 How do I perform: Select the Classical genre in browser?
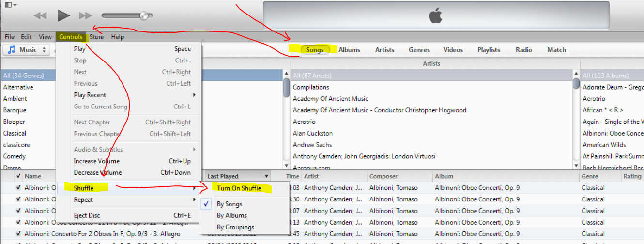(15, 134)
